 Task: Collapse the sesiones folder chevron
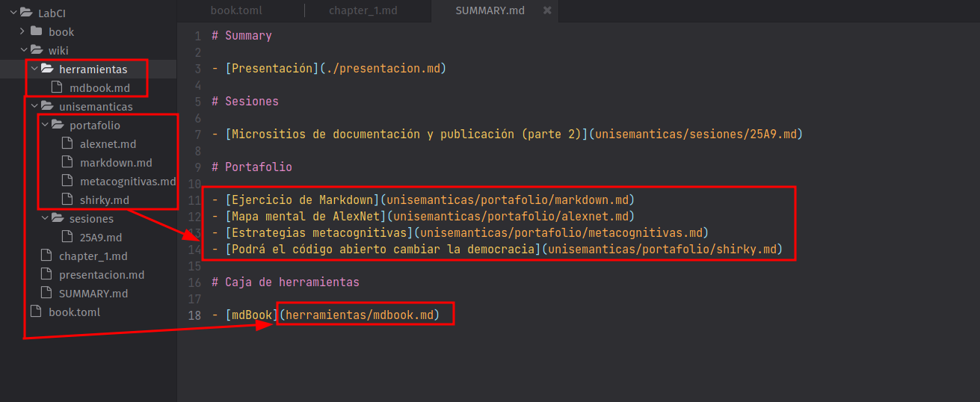coord(45,218)
